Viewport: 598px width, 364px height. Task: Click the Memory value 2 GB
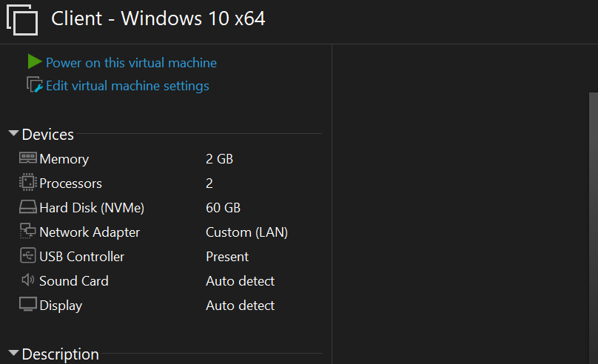[219, 158]
